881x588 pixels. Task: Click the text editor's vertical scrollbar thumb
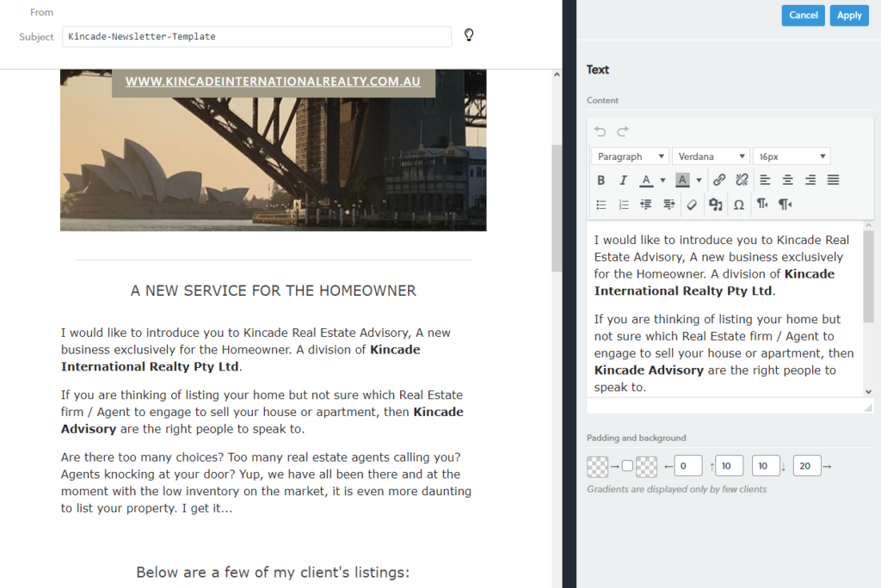[868, 276]
